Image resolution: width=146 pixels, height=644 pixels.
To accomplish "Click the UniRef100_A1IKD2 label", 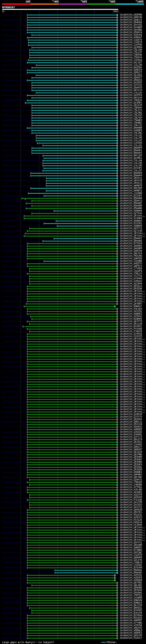I will (x=131, y=75).
